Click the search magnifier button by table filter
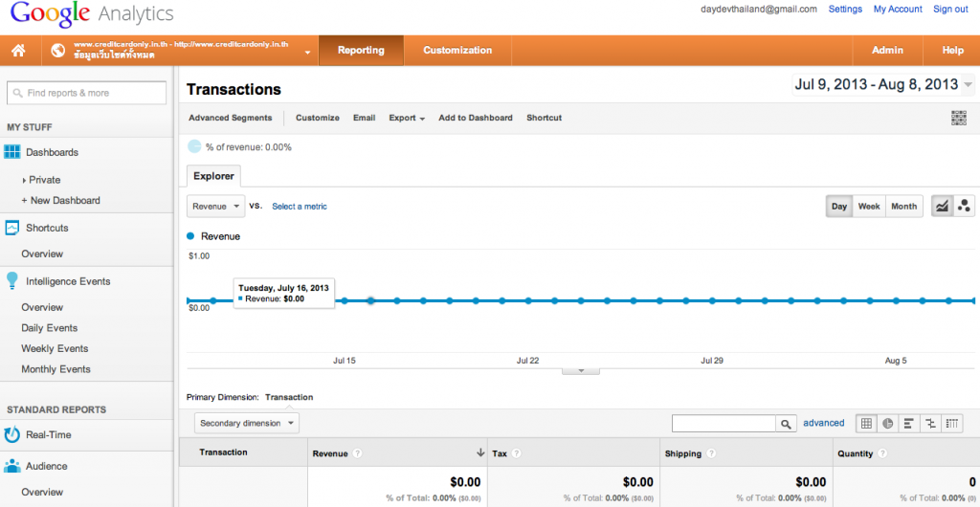The width and height of the screenshot is (980, 507). (786, 424)
